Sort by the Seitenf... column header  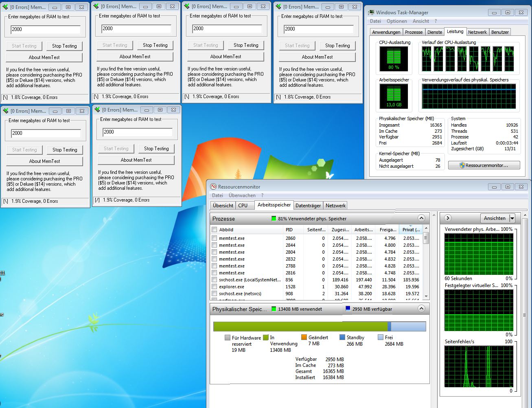pyautogui.click(x=316, y=230)
